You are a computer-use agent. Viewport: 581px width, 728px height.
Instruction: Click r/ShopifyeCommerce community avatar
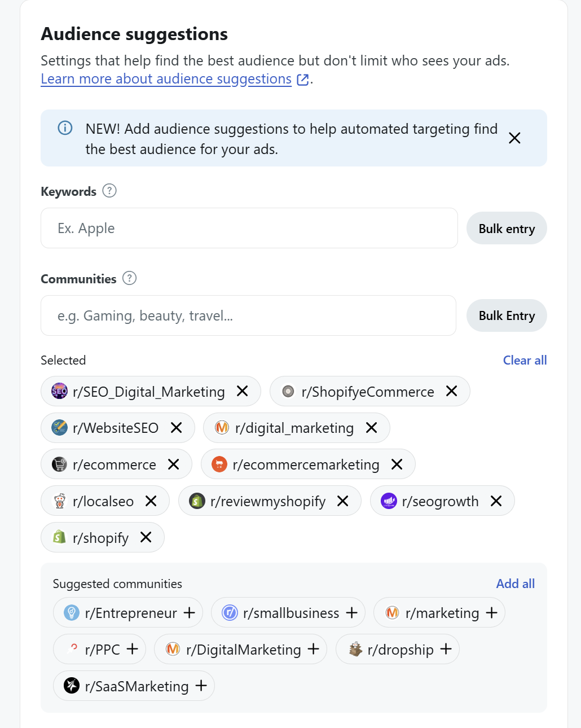(x=288, y=391)
